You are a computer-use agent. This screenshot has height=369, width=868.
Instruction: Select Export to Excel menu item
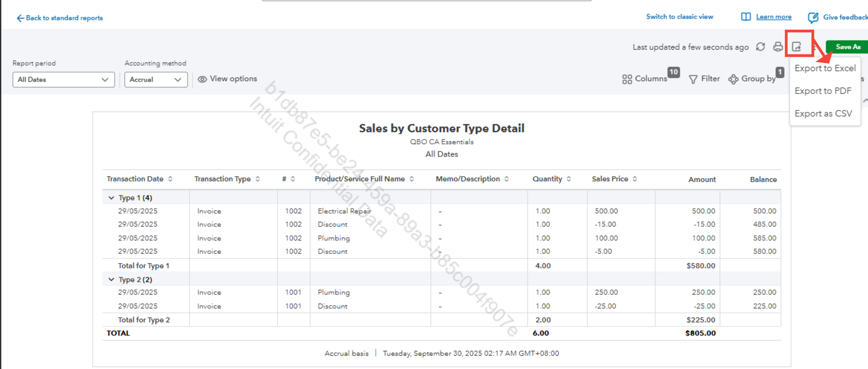pyautogui.click(x=825, y=69)
